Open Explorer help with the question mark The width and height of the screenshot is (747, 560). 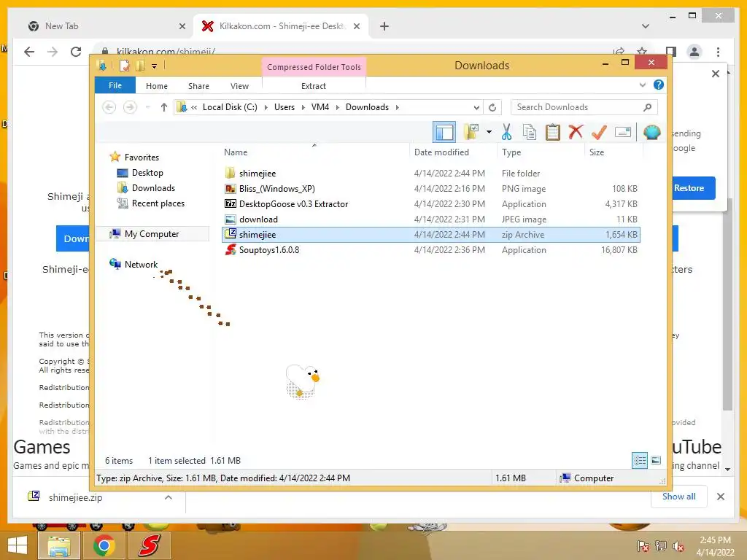pyautogui.click(x=659, y=85)
